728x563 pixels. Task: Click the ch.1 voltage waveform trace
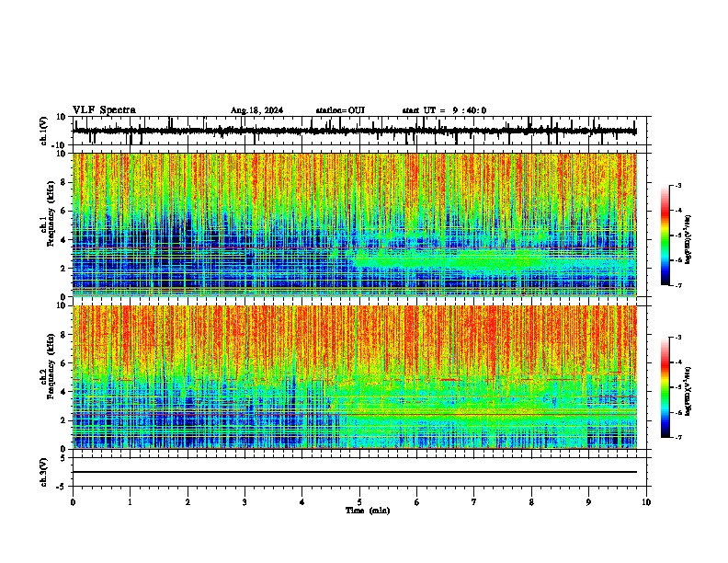[x=354, y=131]
